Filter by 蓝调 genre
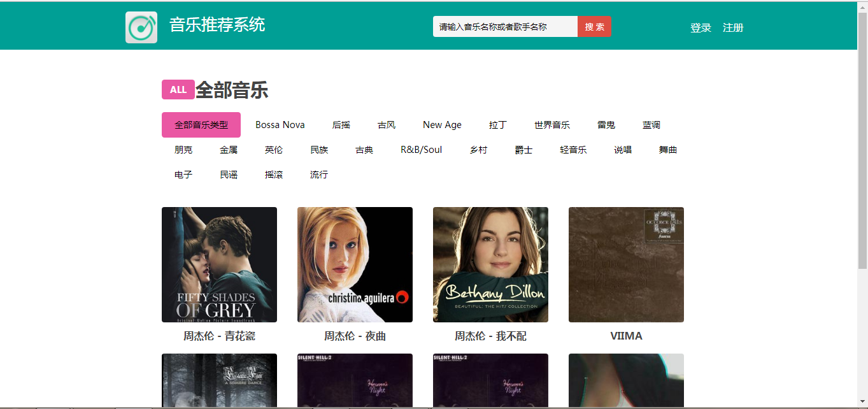This screenshot has width=868, height=409. click(651, 125)
